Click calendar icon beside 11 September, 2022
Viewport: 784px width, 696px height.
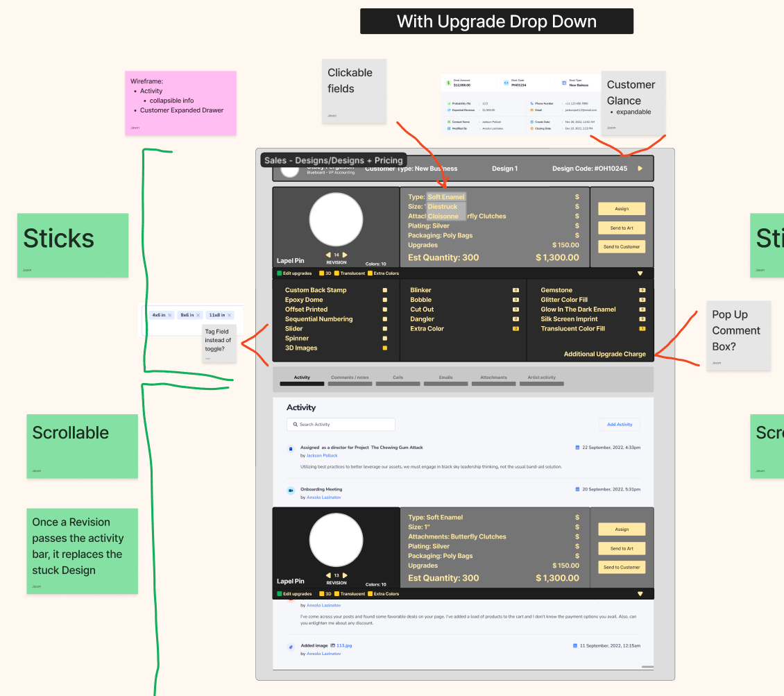tap(575, 645)
